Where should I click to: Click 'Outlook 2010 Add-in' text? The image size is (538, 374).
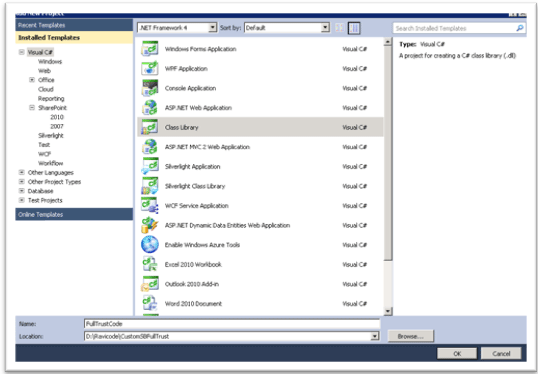pos(192,284)
